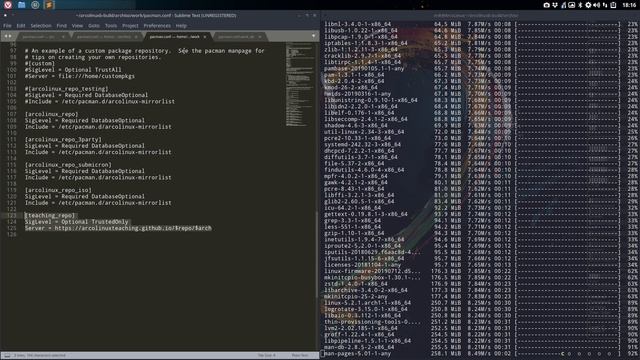Close the fourth rightmost tab

[x=260, y=37]
